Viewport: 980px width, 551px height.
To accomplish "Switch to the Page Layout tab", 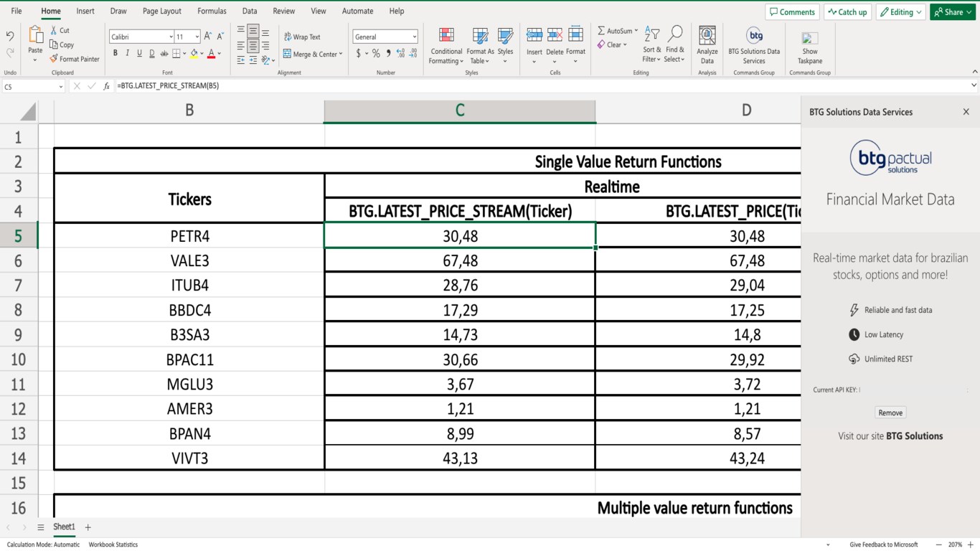I will pyautogui.click(x=162, y=11).
